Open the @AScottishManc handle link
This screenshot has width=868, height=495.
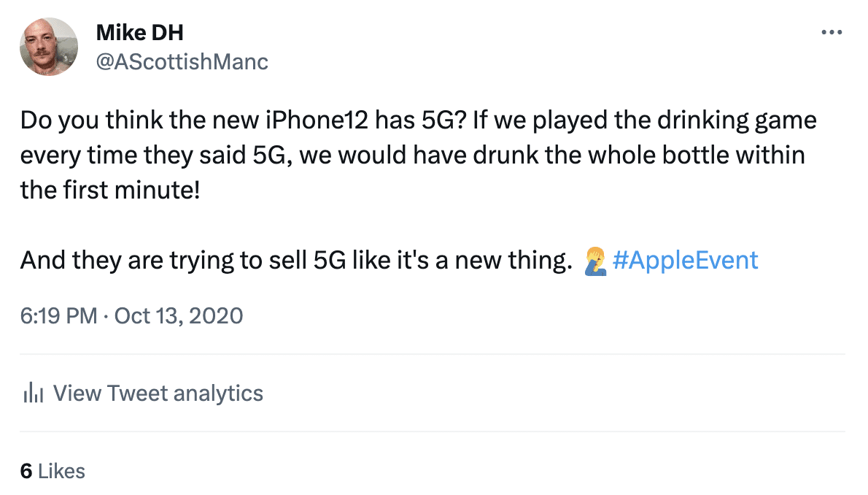pyautogui.click(x=182, y=62)
